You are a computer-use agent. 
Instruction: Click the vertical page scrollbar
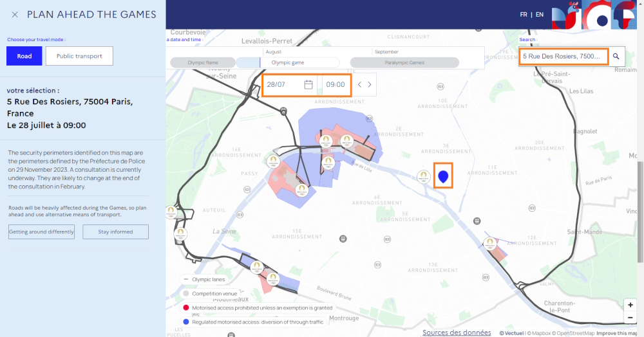(x=640, y=212)
